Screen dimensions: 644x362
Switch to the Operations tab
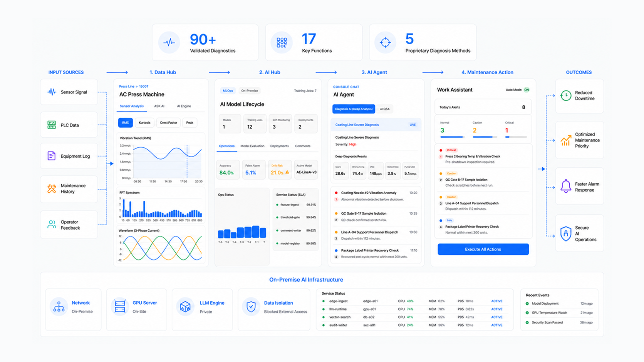[x=226, y=146]
